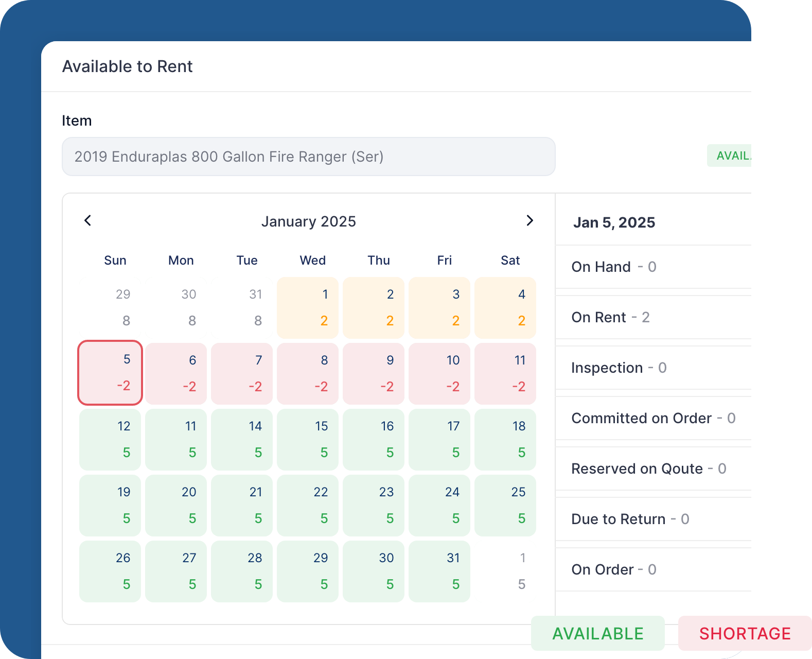Select January 1 on the calendar
The width and height of the screenshot is (812, 659).
[308, 307]
